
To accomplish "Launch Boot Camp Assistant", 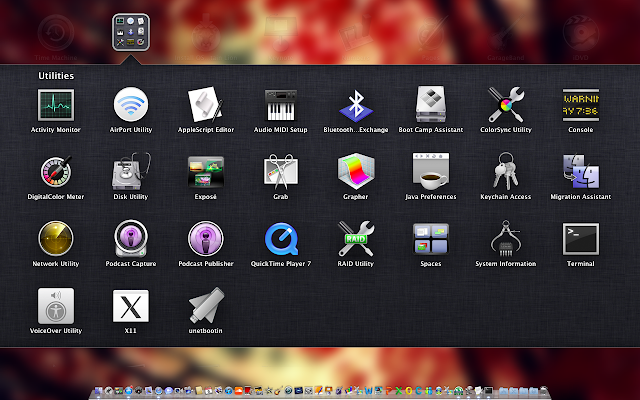I will tap(431, 104).
